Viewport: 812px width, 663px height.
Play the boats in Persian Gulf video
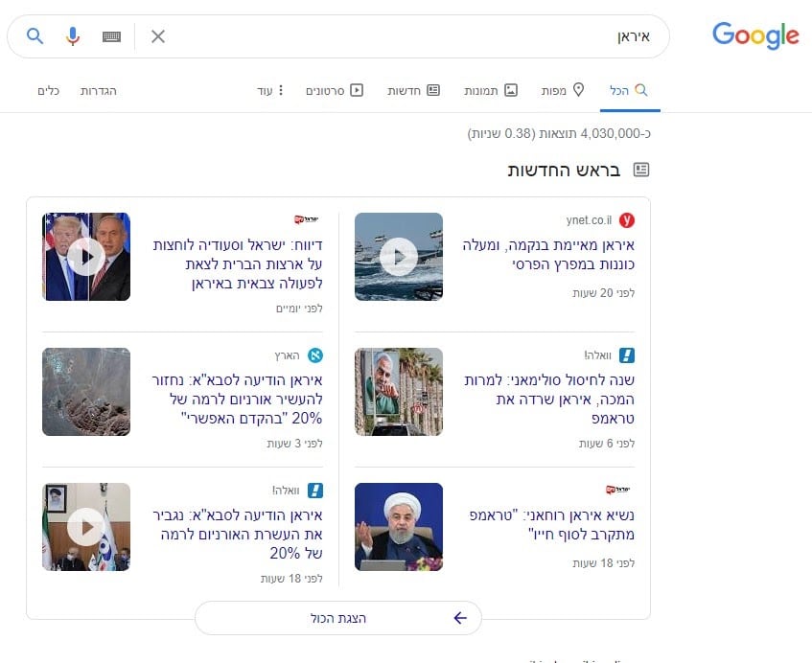coord(399,257)
